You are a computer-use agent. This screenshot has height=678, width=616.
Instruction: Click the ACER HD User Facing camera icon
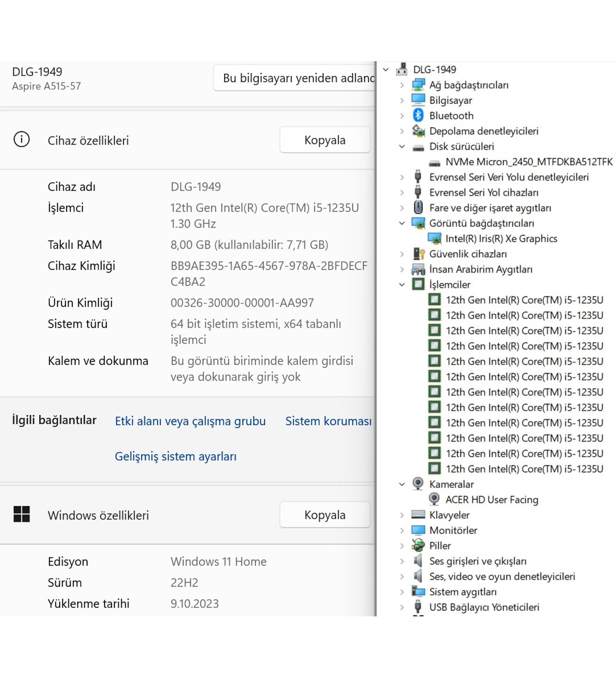point(434,499)
